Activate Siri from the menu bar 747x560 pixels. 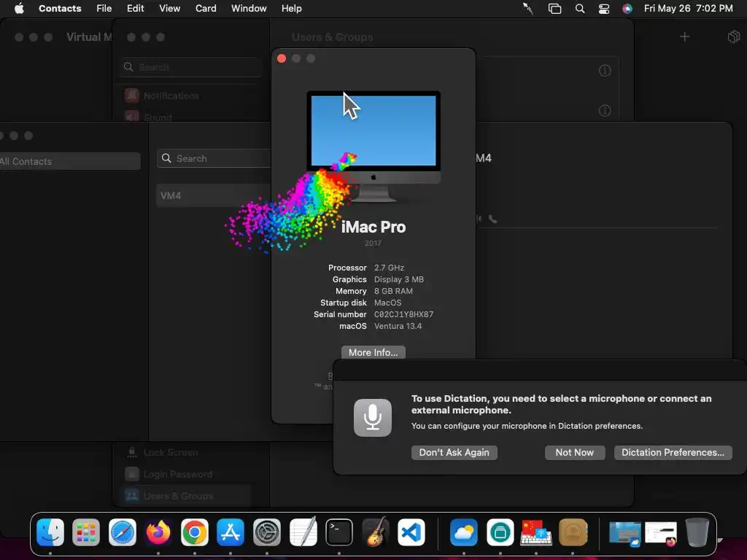click(627, 8)
